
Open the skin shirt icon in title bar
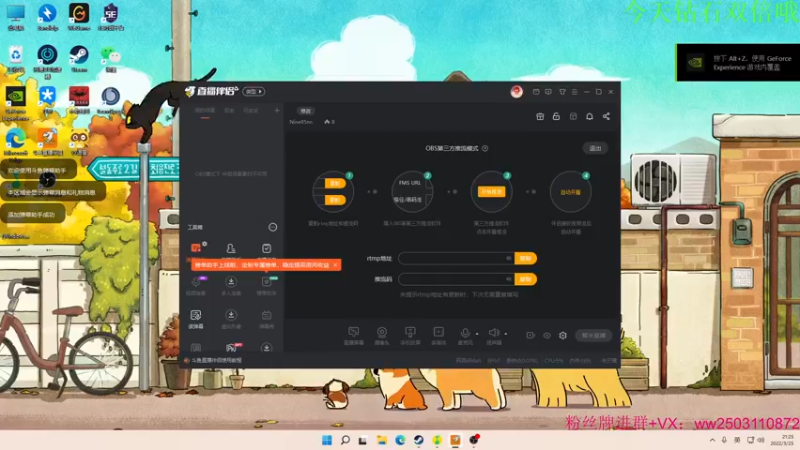[562, 92]
